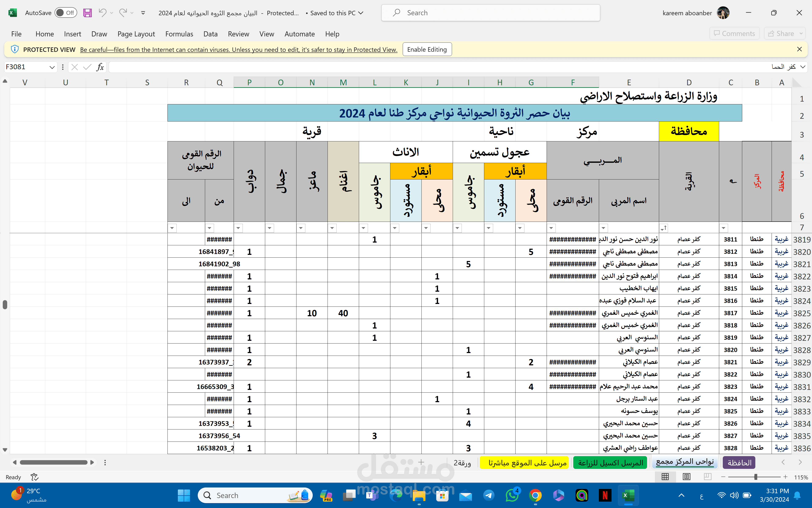Open the Protected View warning link
Image resolution: width=812 pixels, height=508 pixels.
click(x=239, y=50)
